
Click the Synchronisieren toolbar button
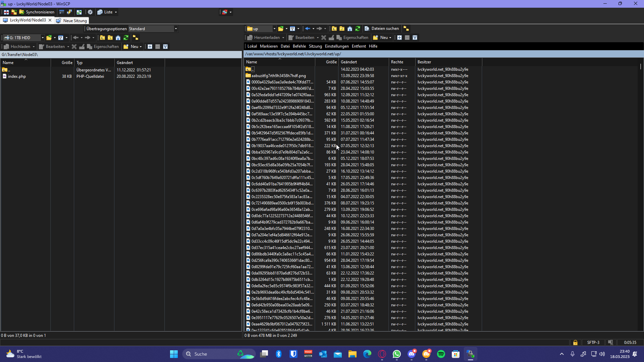[x=37, y=12]
